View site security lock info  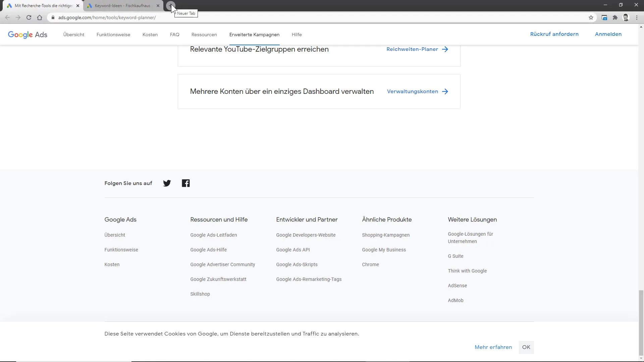pos(53,17)
